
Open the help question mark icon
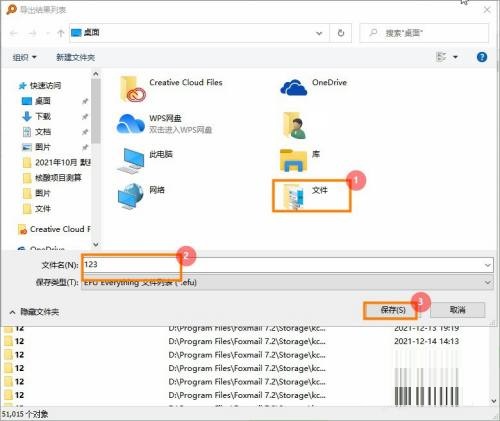pyautogui.click(x=482, y=57)
